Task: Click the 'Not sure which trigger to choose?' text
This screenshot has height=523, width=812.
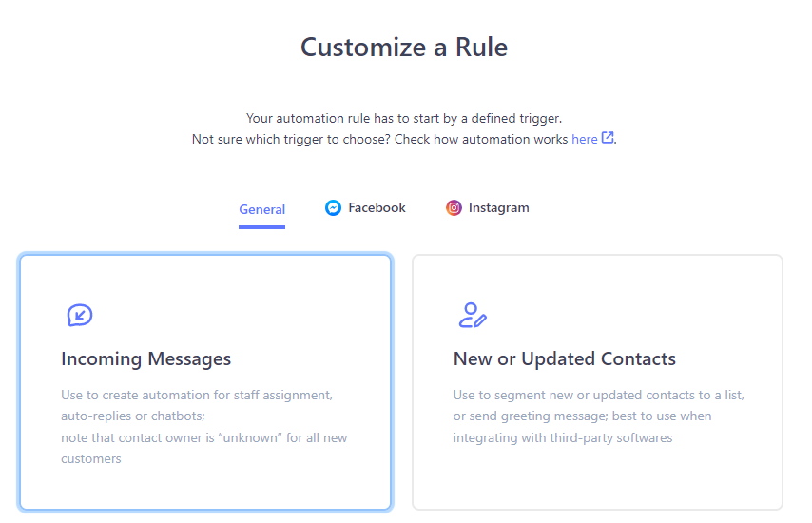Action: 292,139
